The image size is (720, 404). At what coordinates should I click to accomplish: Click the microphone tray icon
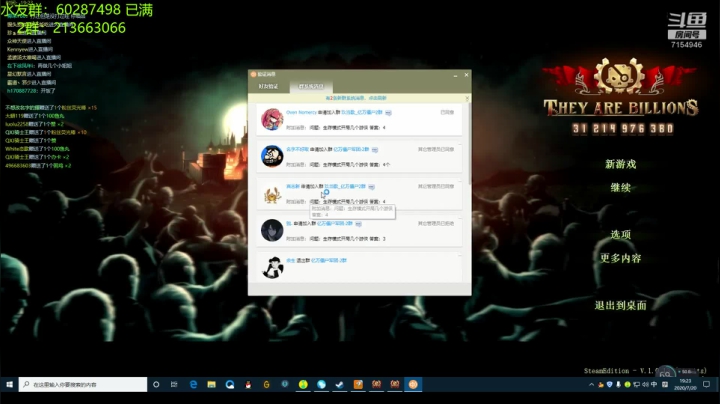click(x=619, y=384)
